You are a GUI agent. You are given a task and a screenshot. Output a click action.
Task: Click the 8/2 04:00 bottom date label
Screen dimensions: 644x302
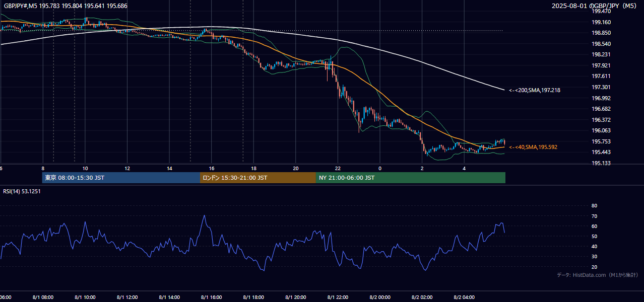464,297
